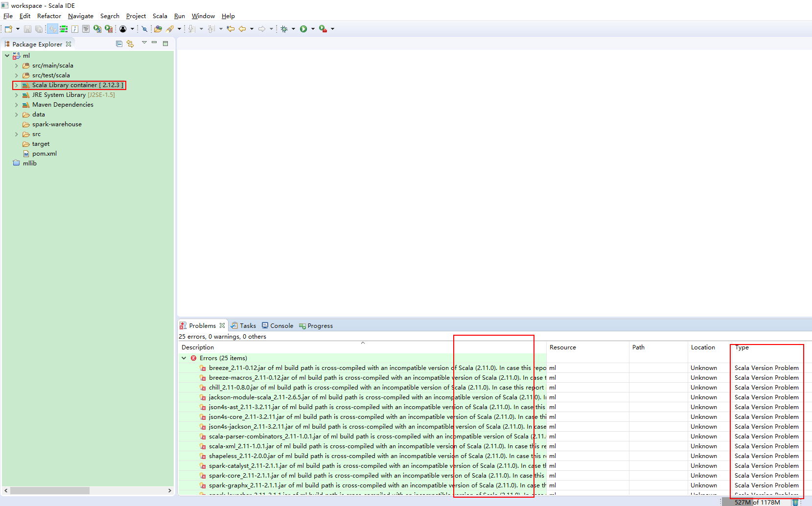This screenshot has width=812, height=506.
Task: Open the Window menu
Action: click(203, 16)
